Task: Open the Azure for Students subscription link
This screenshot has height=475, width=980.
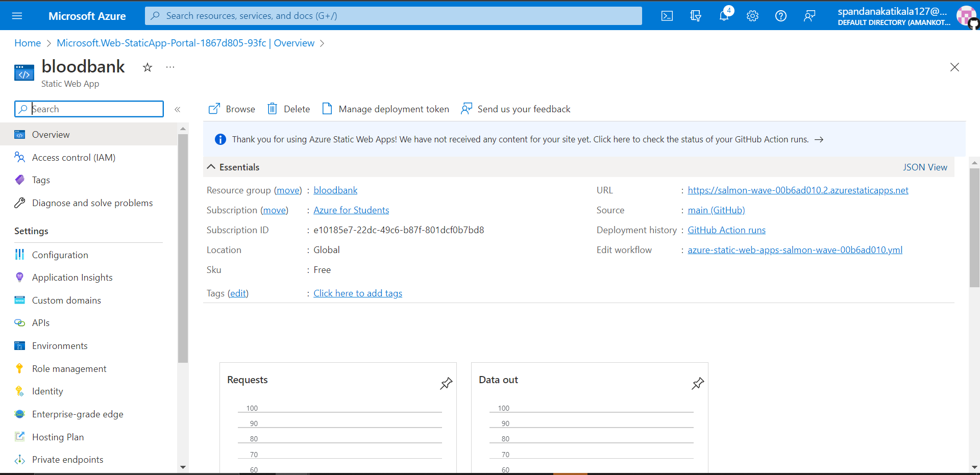Action: click(x=351, y=210)
